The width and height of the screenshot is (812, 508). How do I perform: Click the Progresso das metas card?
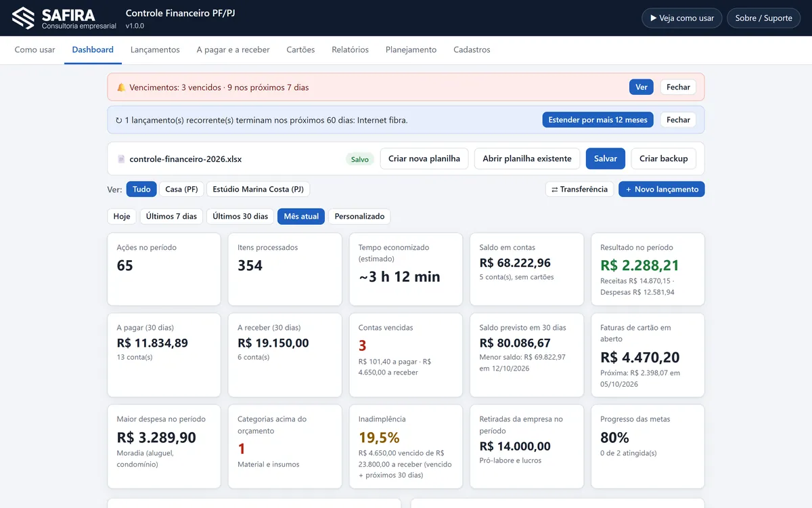click(648, 446)
